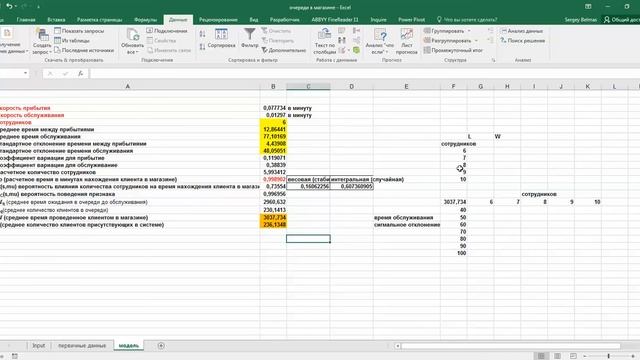The height and width of the screenshot is (360, 640).
Task: Expand Группировать dropdown arrow
Action: (x=469, y=31)
